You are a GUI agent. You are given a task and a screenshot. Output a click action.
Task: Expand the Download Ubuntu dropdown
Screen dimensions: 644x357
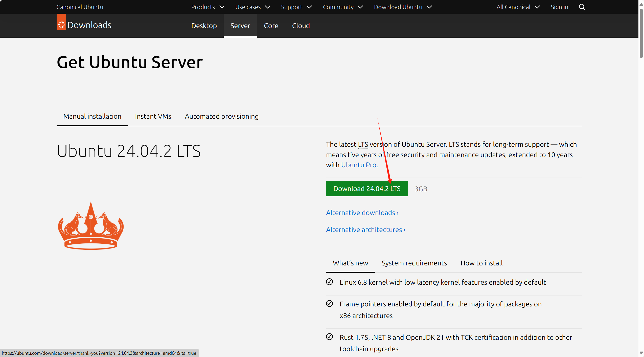(429, 7)
